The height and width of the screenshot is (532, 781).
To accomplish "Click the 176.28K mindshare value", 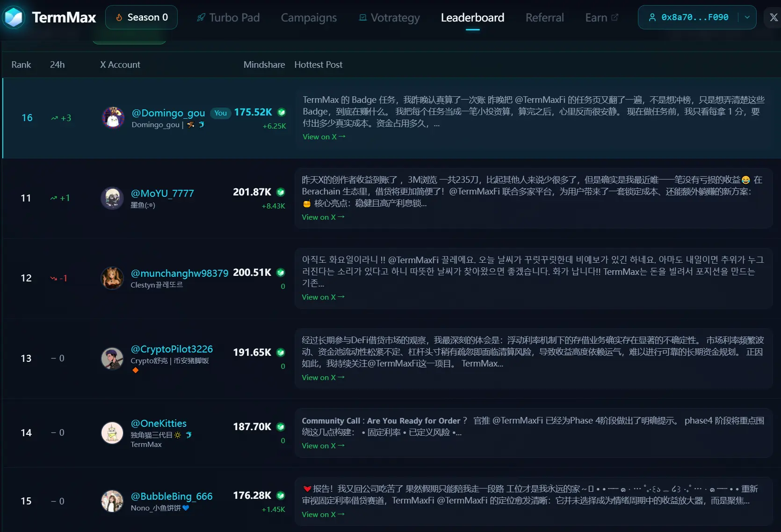I will [x=252, y=496].
